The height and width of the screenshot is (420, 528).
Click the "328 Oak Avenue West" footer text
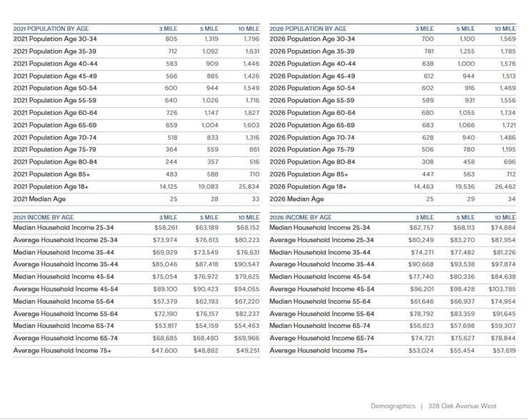point(462,406)
